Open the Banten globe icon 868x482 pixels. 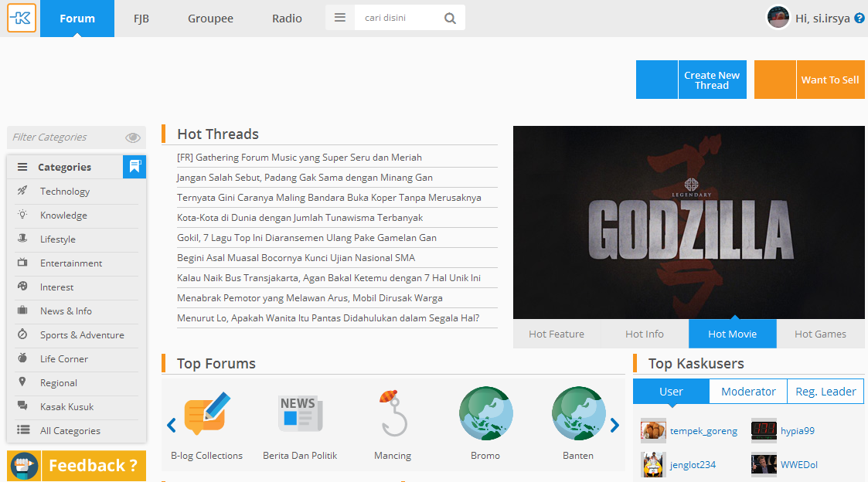(578, 413)
